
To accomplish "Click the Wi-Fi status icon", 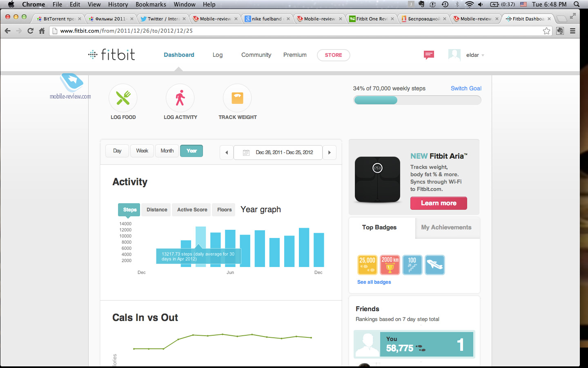I will [x=470, y=4].
